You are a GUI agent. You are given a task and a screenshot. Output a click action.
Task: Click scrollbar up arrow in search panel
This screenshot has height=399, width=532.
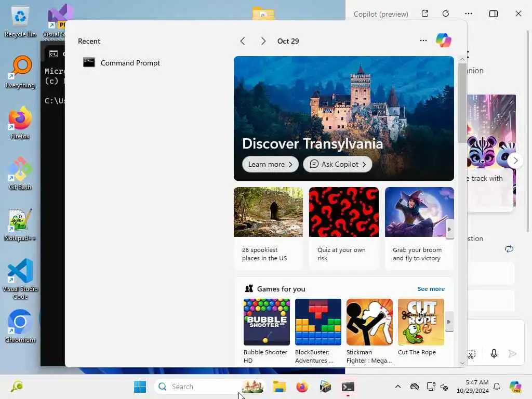[x=462, y=59]
